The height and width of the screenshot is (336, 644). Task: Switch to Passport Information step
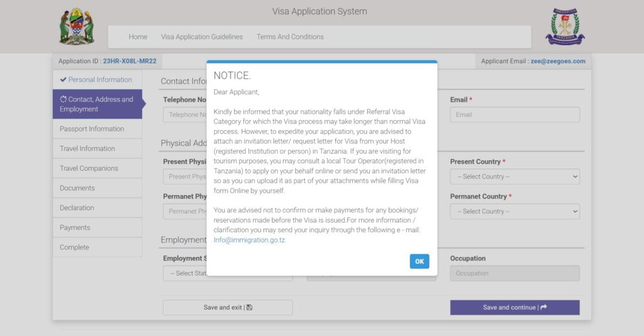[92, 129]
